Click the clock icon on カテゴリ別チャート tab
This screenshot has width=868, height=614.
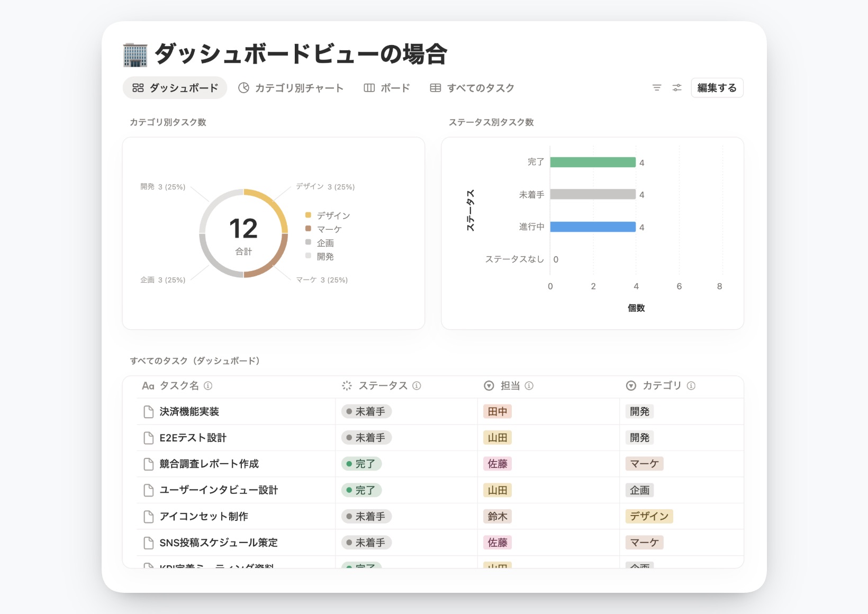(x=243, y=88)
